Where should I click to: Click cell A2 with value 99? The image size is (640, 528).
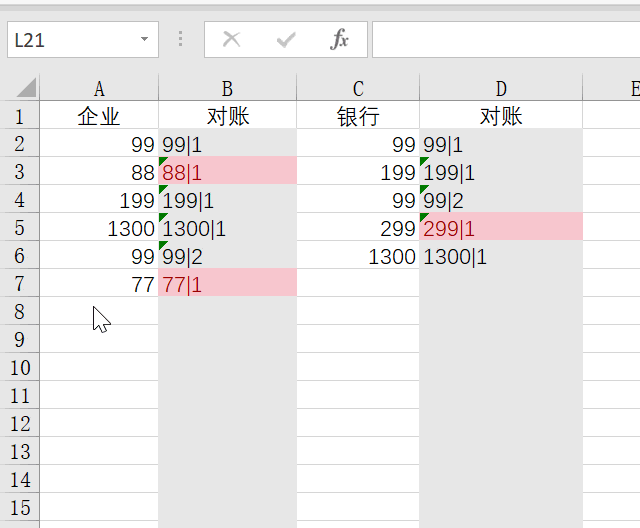click(99, 143)
